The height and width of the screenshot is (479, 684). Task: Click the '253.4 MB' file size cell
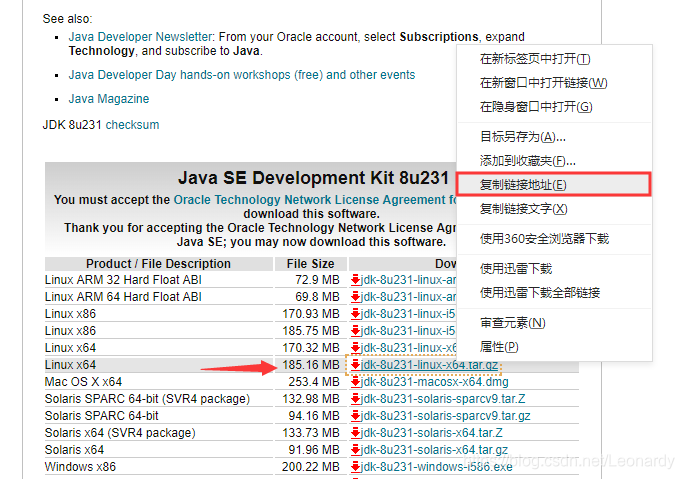pyautogui.click(x=314, y=382)
